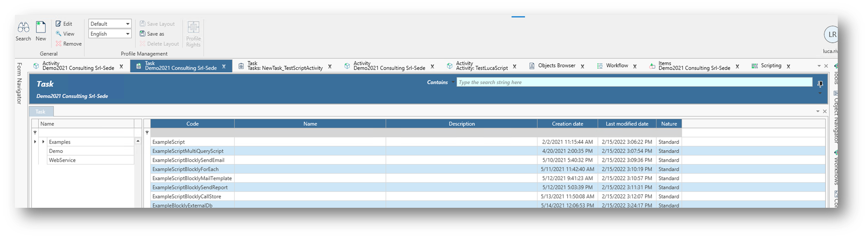Open the Profile Rights icon
868x238 pixels.
[x=193, y=27]
